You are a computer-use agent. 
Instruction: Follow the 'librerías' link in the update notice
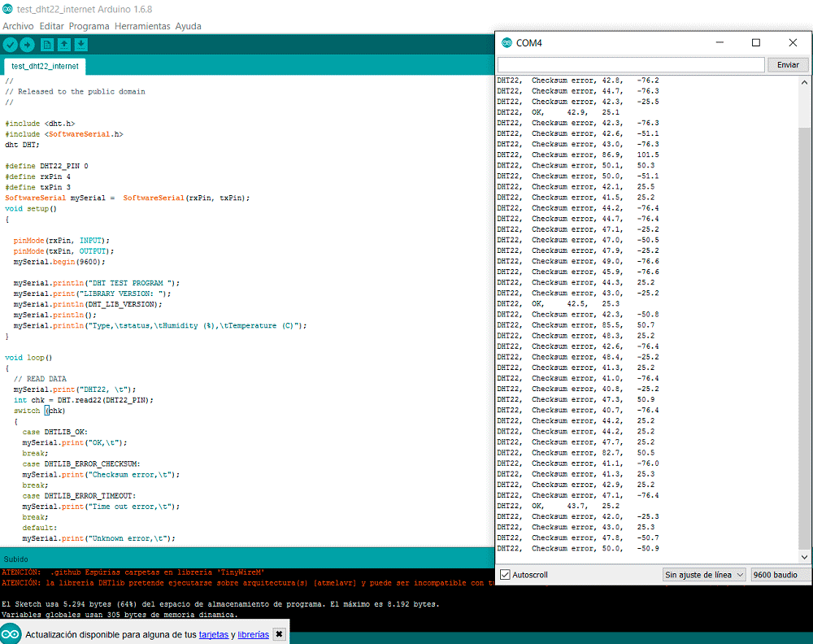point(254,635)
